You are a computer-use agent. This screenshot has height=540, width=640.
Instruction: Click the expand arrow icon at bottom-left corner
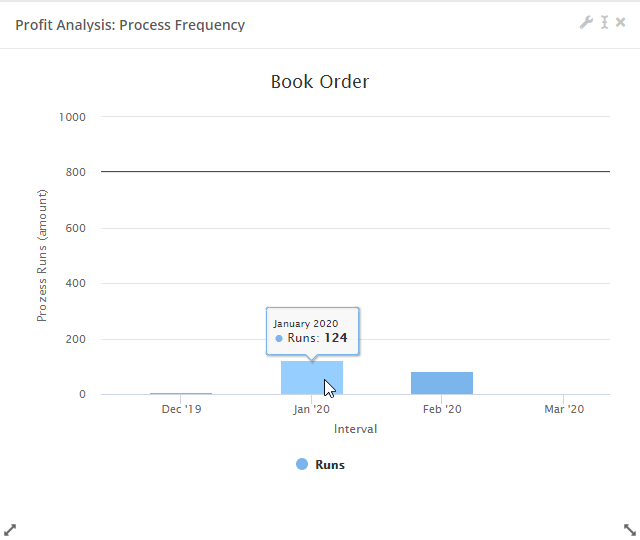10,530
